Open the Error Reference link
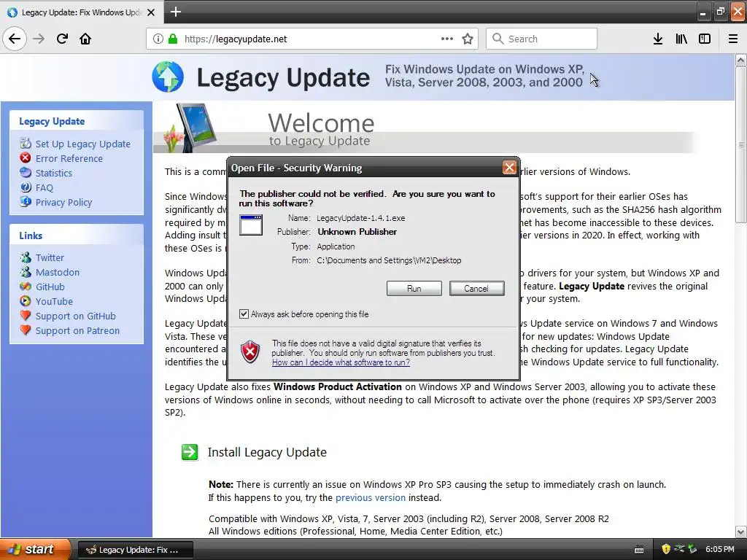This screenshot has width=747, height=560. 69,158
